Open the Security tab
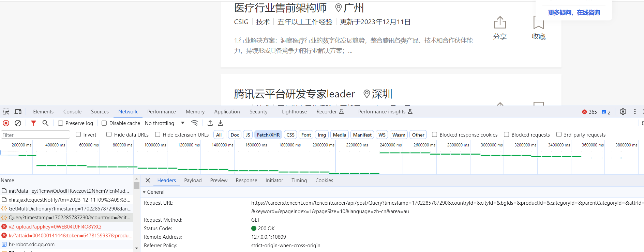Viewport: 644px width, 252px height. click(x=258, y=112)
